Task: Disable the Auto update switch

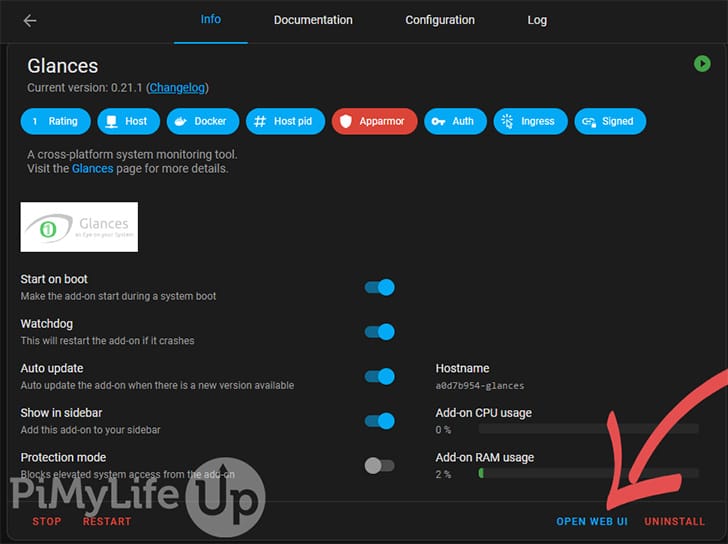Action: (x=380, y=376)
